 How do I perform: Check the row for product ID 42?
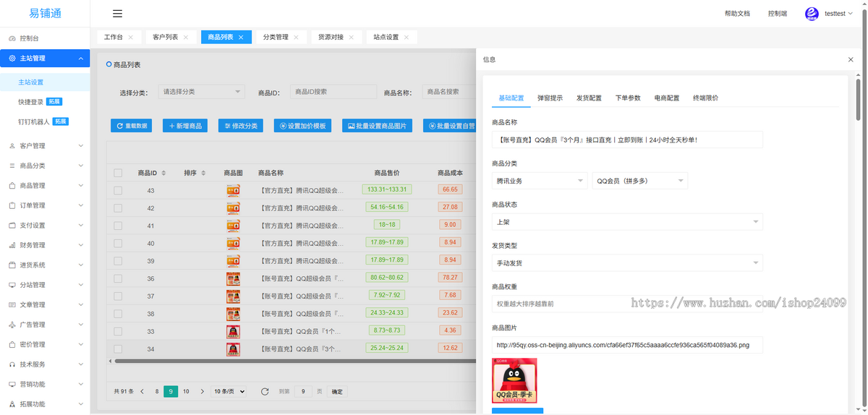[x=118, y=208]
